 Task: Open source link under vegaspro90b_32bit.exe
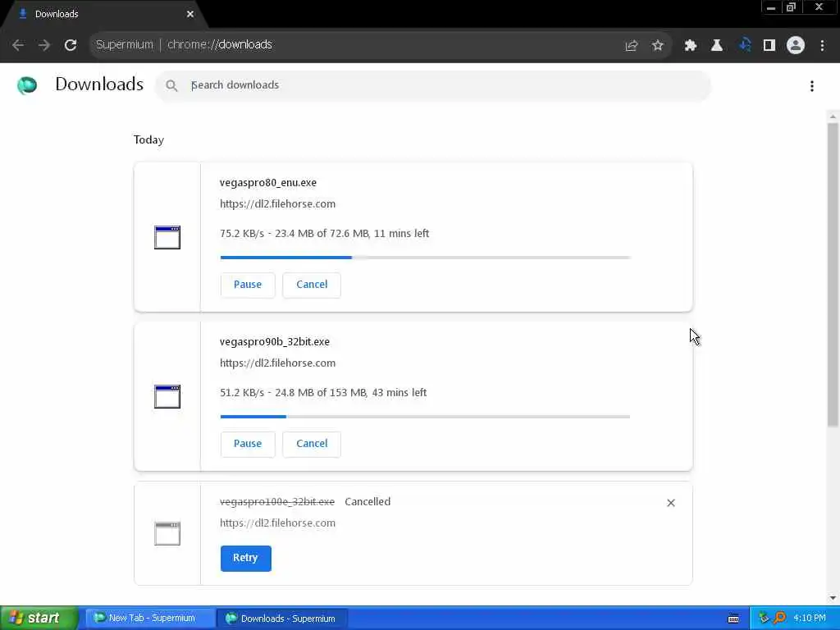coord(277,363)
